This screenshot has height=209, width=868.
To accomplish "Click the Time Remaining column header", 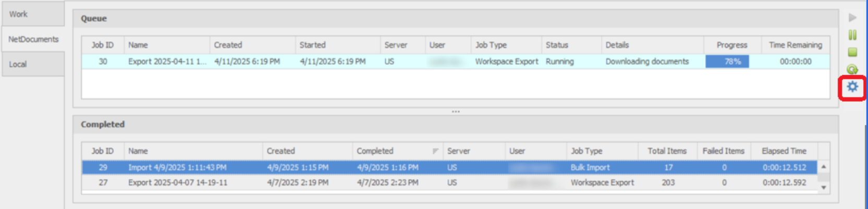I will pyautogui.click(x=796, y=45).
